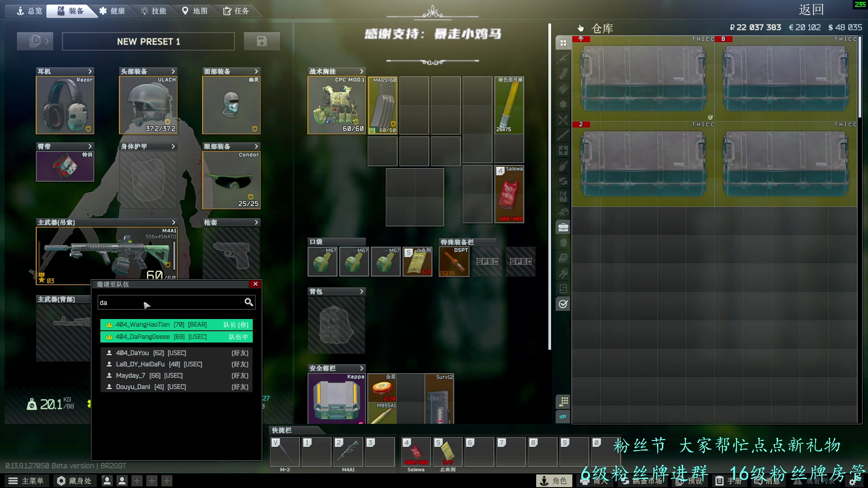This screenshot has width=868, height=488.
Task: Filter stash by food (fork and knife)
Action: pos(563,120)
